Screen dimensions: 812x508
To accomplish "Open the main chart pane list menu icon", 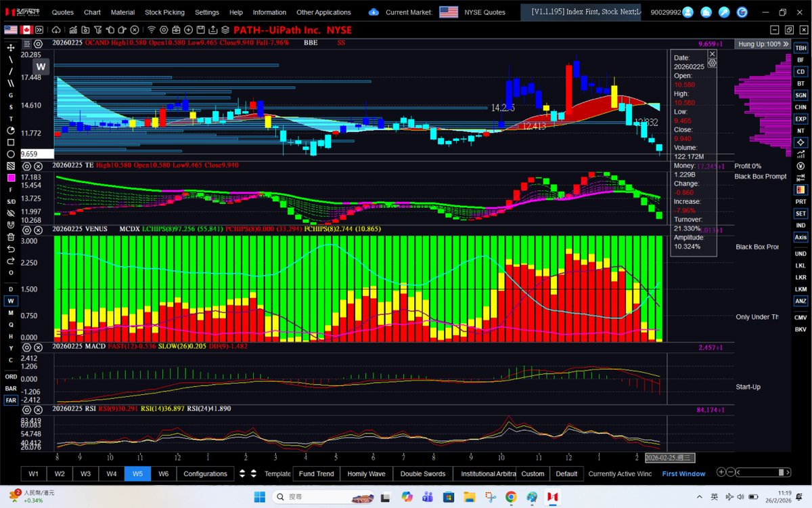I will tap(26, 43).
